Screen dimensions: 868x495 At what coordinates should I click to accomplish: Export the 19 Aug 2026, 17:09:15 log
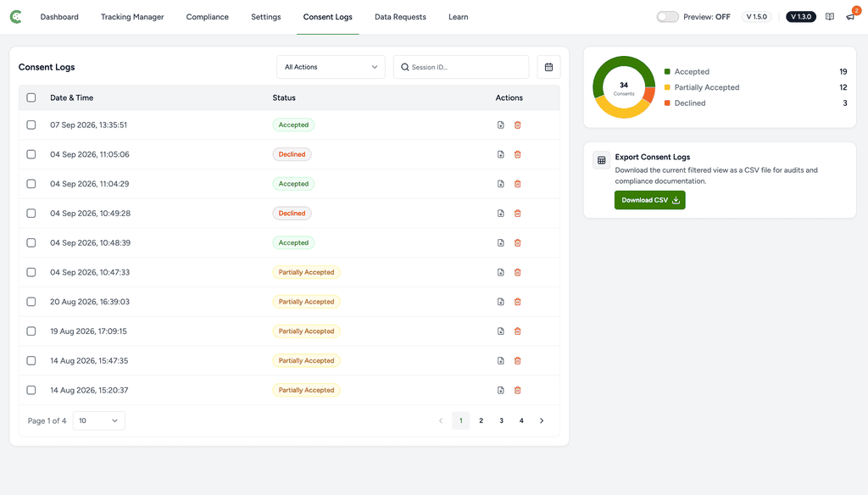500,331
